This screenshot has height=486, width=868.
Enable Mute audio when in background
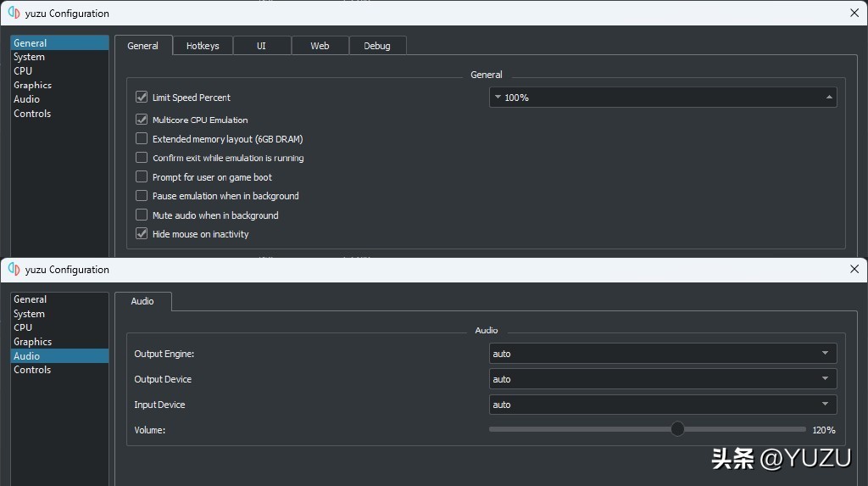click(142, 215)
